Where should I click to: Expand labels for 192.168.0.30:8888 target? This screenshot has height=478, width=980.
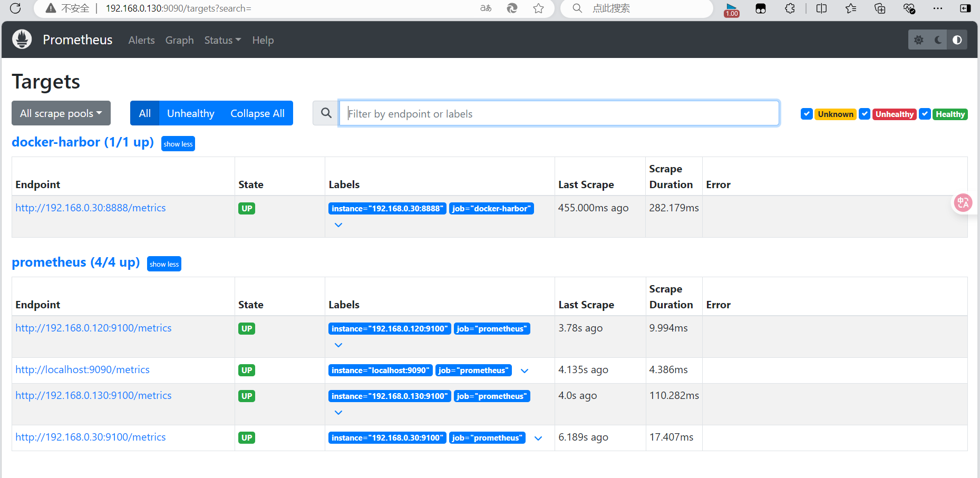[x=338, y=225]
